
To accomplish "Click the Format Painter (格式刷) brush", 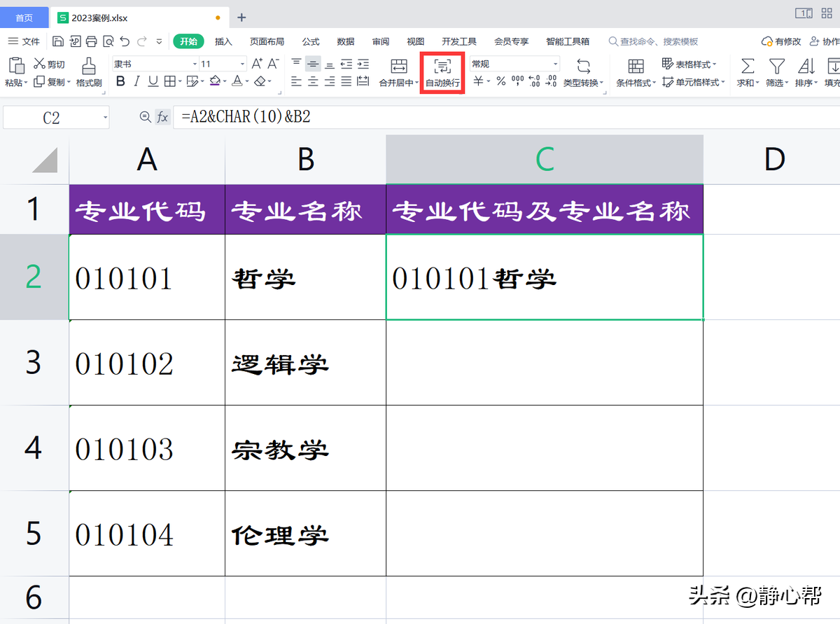I will pos(89,72).
